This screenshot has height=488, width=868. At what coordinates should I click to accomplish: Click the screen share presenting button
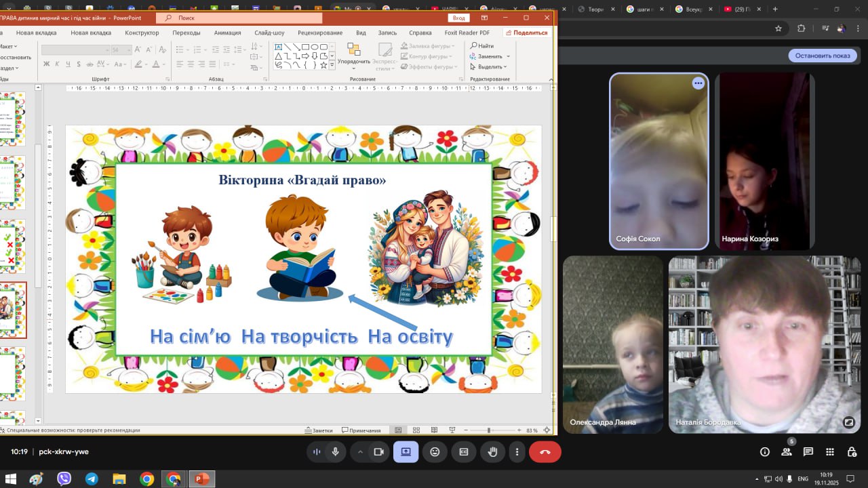coord(406,452)
